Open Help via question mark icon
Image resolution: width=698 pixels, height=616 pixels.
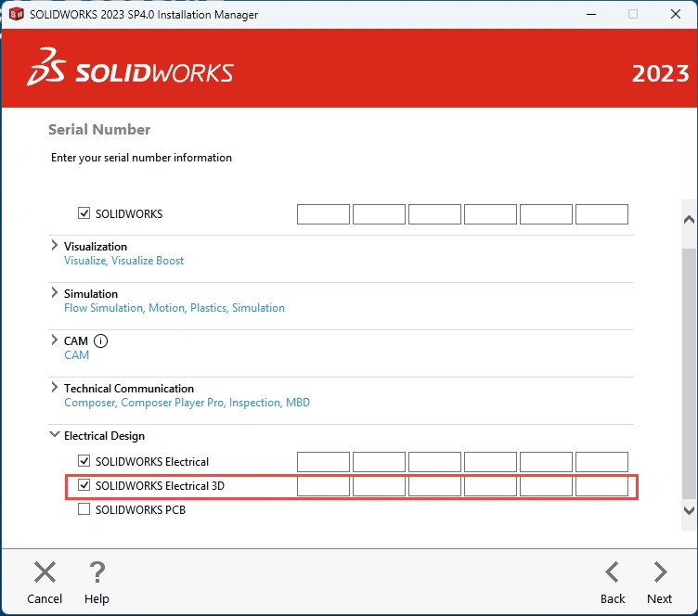[97, 572]
